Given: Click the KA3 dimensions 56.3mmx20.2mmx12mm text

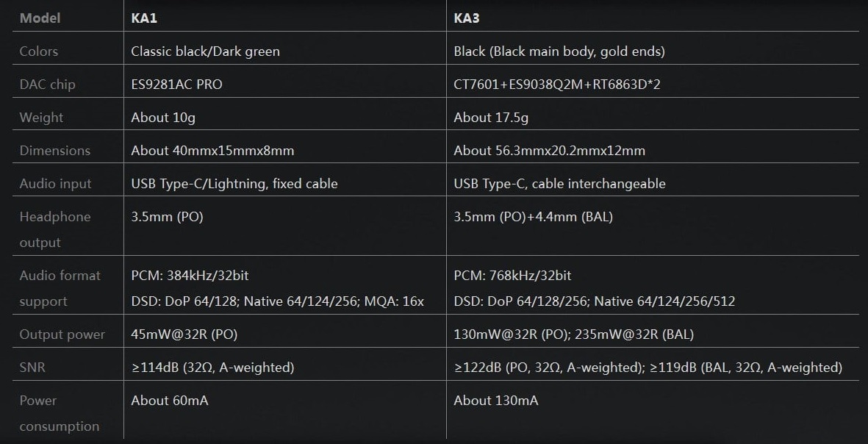Looking at the screenshot, I should [x=549, y=151].
